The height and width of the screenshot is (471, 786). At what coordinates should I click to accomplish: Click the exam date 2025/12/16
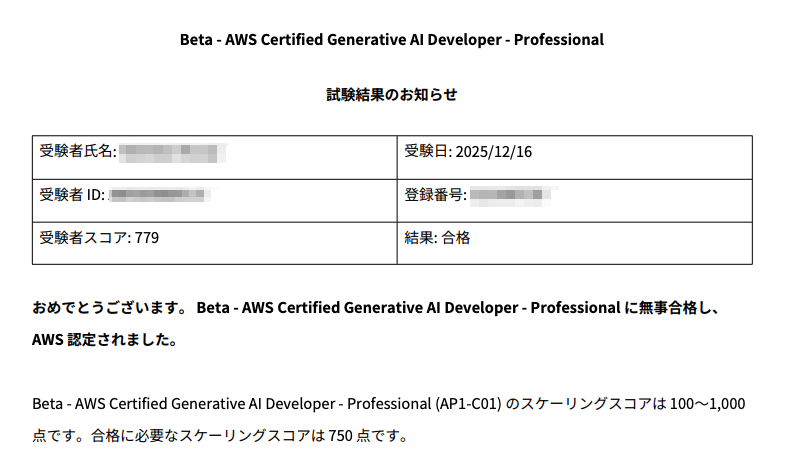pos(493,152)
